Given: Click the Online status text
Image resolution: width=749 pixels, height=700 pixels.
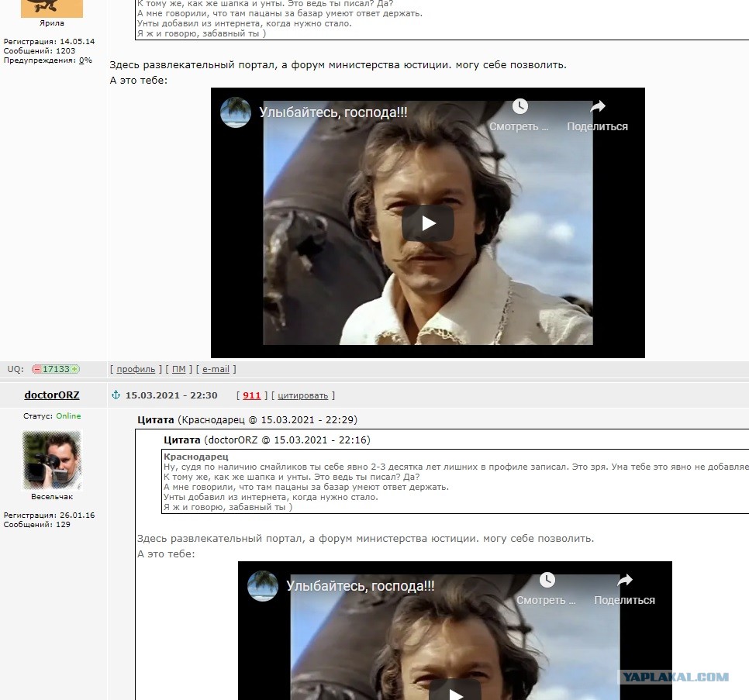Looking at the screenshot, I should point(68,416).
